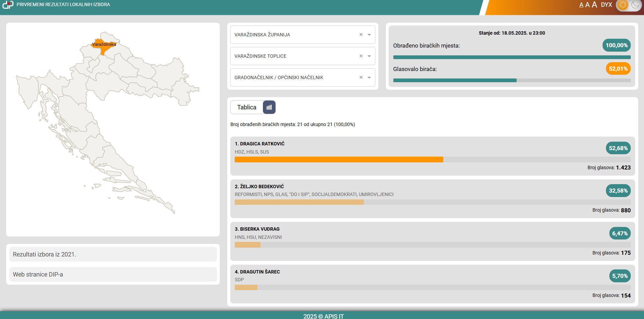Expand the Gradonačelnik / Općinski načelnik dropdown arrow

coord(369,77)
